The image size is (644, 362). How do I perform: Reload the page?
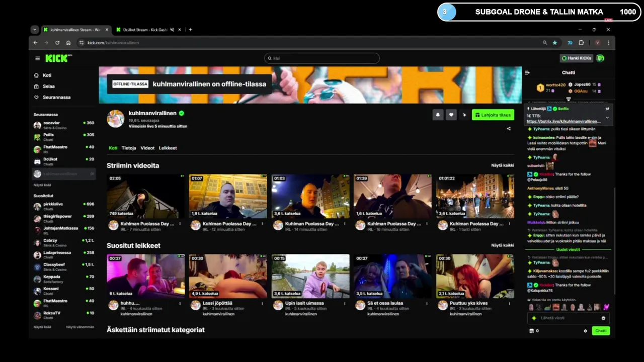point(57,43)
